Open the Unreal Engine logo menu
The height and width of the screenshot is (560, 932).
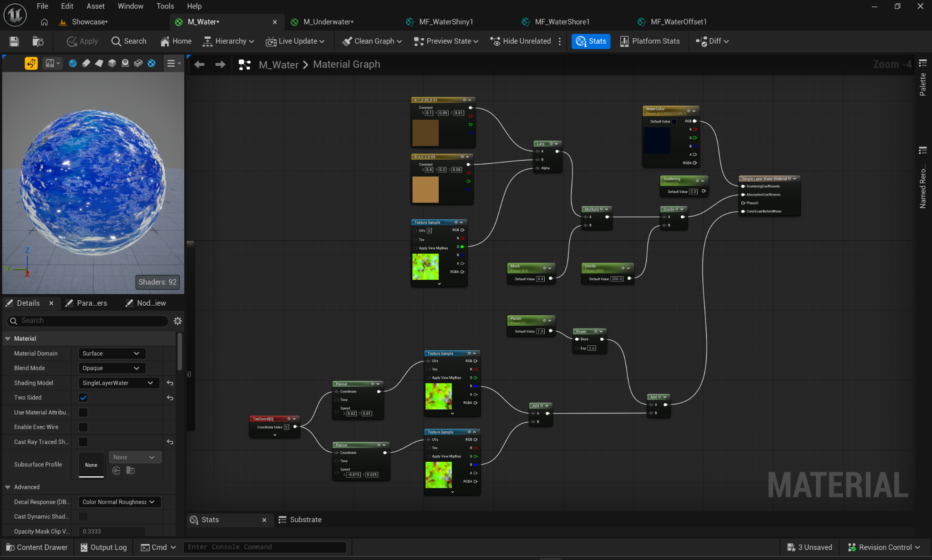click(15, 15)
